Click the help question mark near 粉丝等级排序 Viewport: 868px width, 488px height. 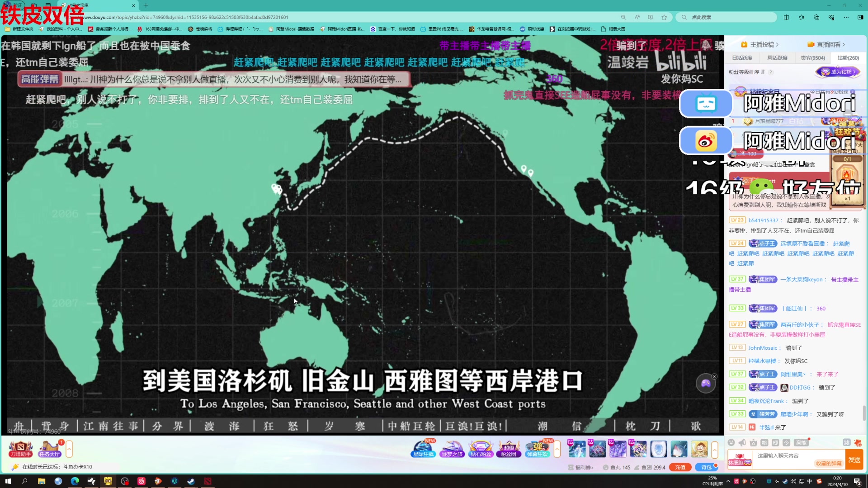click(x=771, y=72)
